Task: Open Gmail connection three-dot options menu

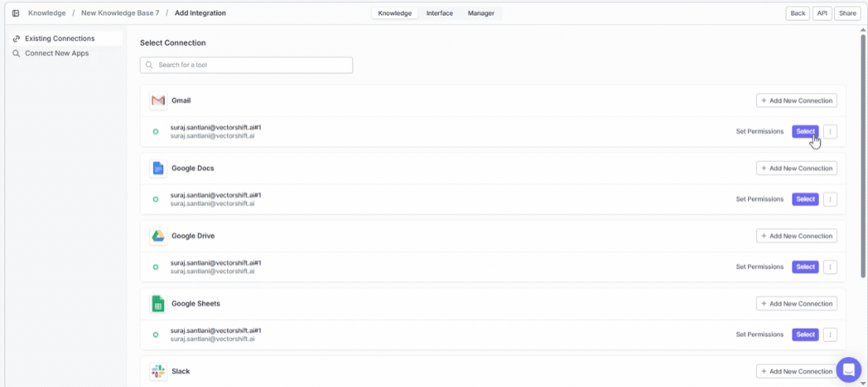Action: [x=830, y=131]
